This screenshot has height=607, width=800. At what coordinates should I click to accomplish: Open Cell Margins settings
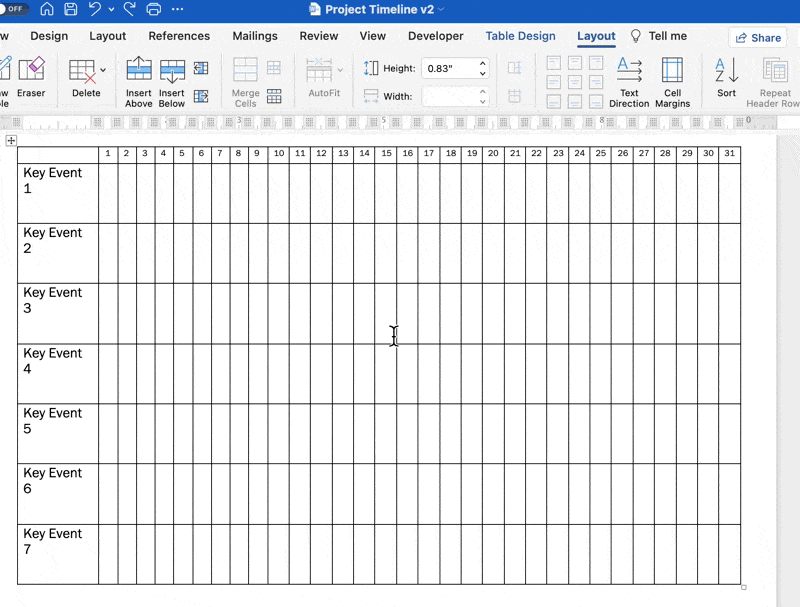(672, 82)
